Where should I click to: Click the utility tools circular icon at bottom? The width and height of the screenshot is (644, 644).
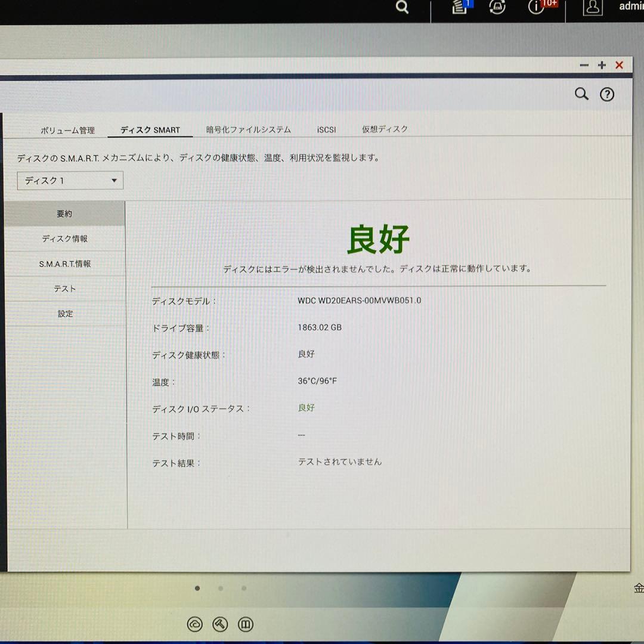(x=220, y=624)
